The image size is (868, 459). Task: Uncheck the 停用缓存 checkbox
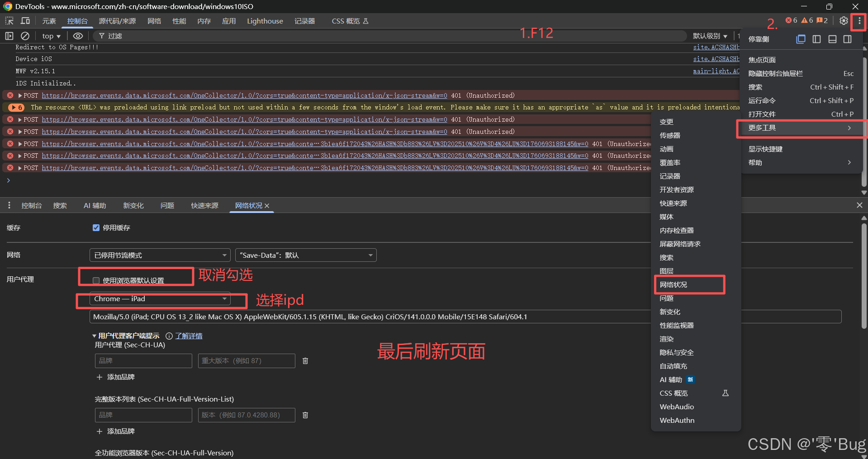[96, 228]
